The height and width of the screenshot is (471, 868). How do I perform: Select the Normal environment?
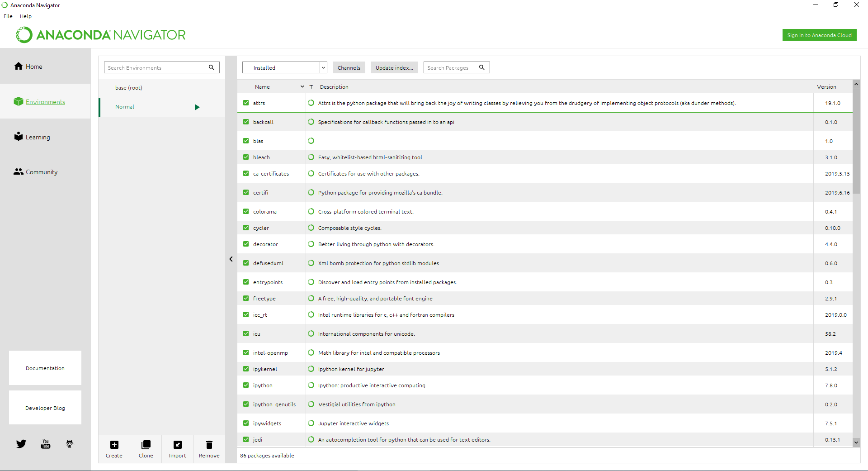pyautogui.click(x=162, y=107)
